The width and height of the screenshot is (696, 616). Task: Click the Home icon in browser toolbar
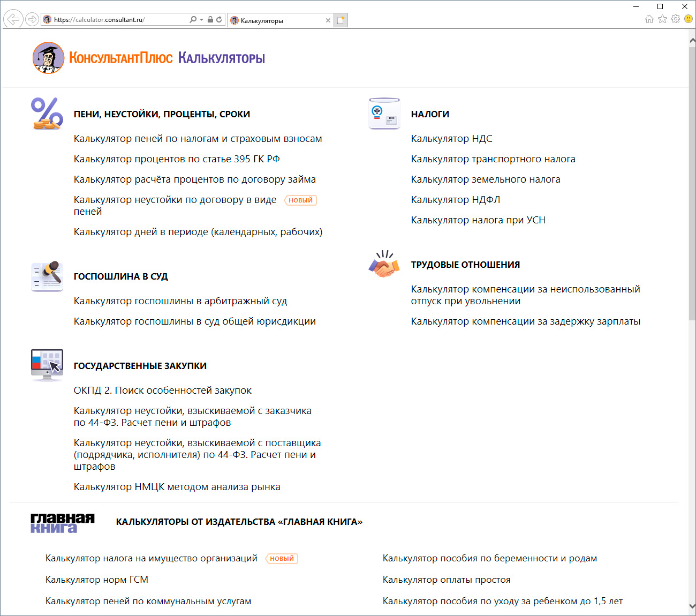(649, 19)
